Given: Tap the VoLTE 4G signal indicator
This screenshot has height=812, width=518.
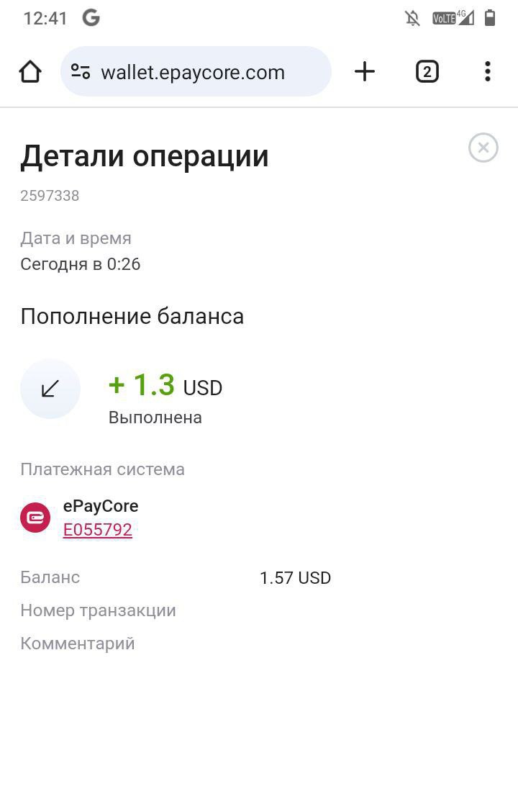Looking at the screenshot, I should pyautogui.click(x=453, y=18).
